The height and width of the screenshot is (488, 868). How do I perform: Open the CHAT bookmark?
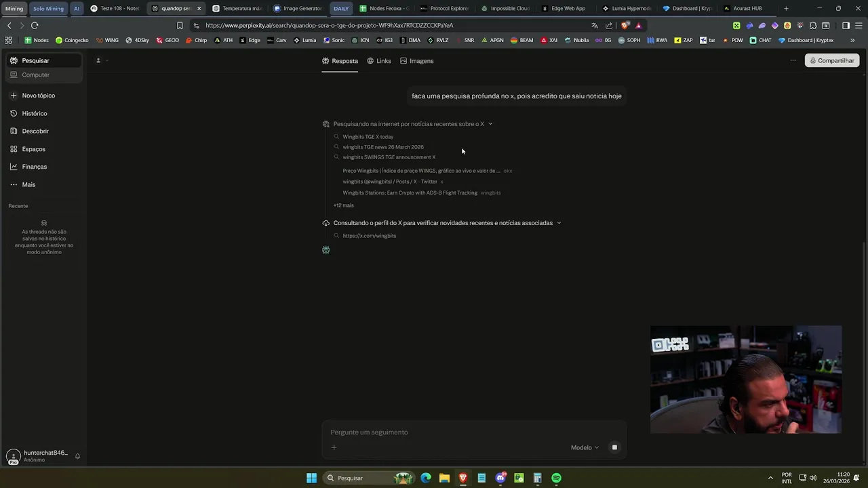click(760, 40)
